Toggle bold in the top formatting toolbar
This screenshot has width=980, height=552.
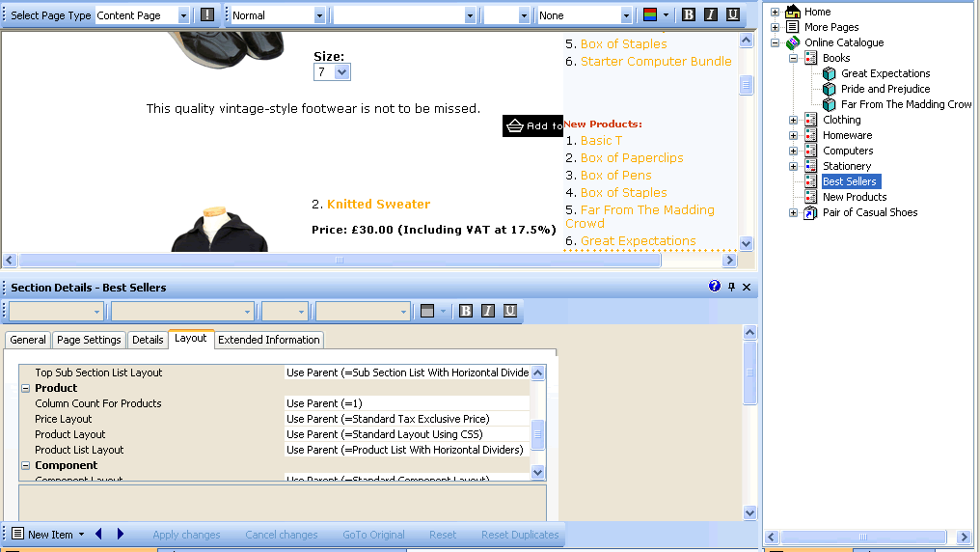point(688,15)
